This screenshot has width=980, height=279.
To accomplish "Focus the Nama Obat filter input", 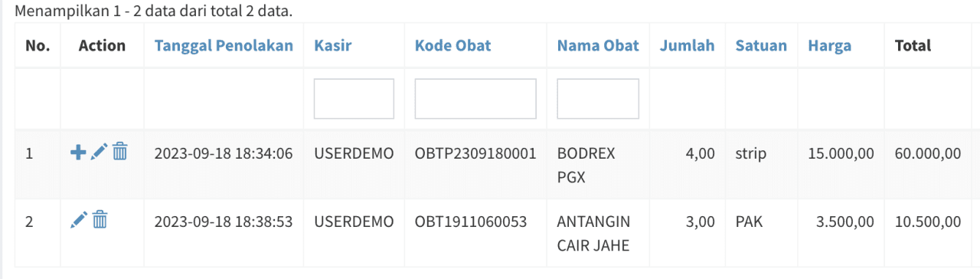I will pyautogui.click(x=598, y=99).
